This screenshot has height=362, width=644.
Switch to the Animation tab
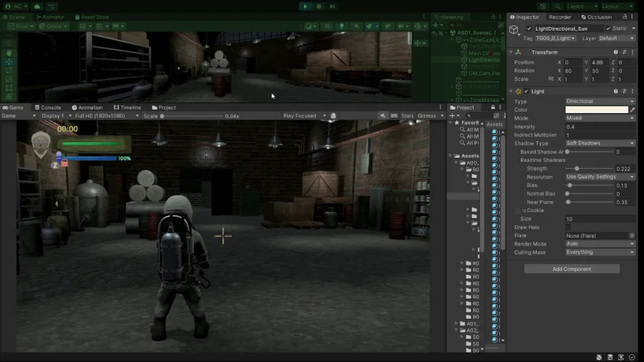[x=87, y=107]
